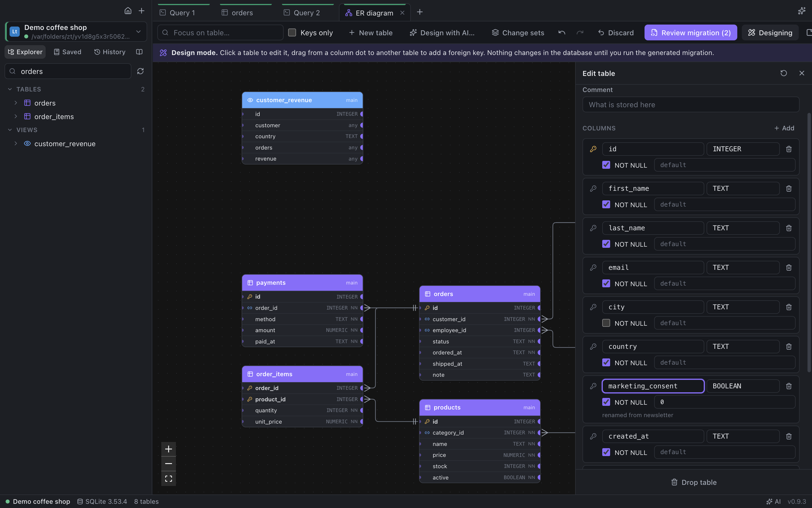Click the redo arrow in the toolbar
Image resolution: width=812 pixels, height=508 pixels.
click(580, 32)
